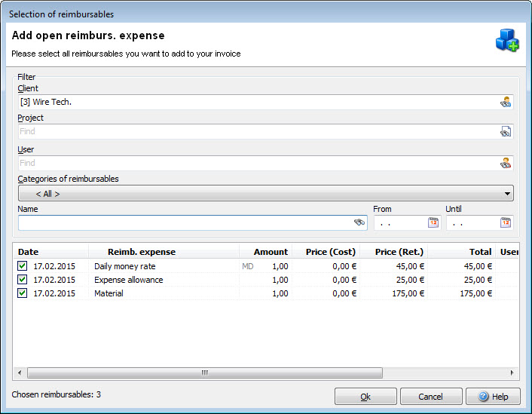Open Help button

pos(493,397)
